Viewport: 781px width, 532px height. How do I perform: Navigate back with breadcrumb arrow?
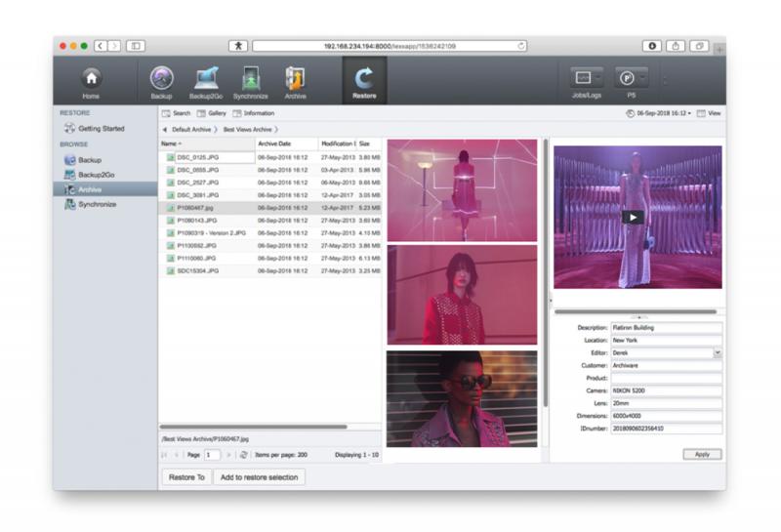point(165,130)
